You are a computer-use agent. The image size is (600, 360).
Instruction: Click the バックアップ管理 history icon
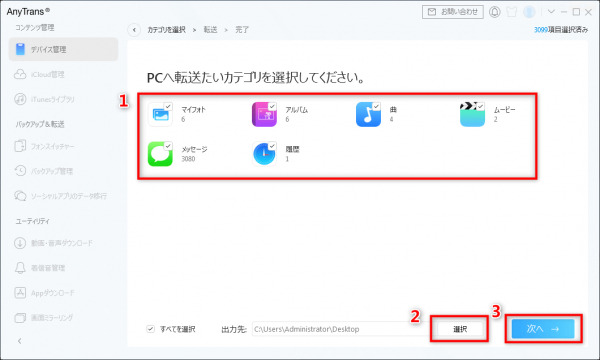pos(20,171)
